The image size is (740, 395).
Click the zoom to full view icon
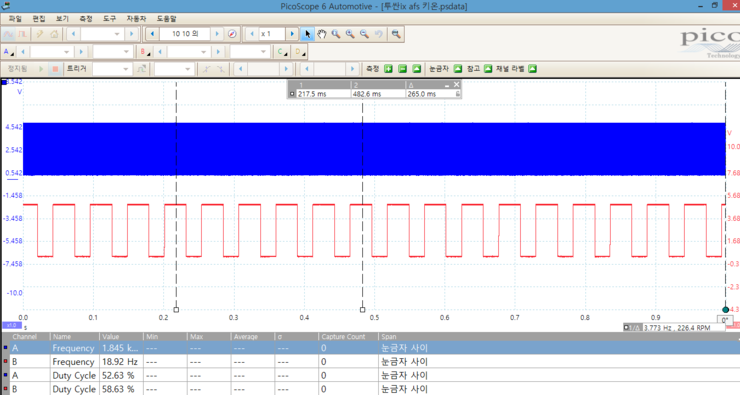(396, 34)
